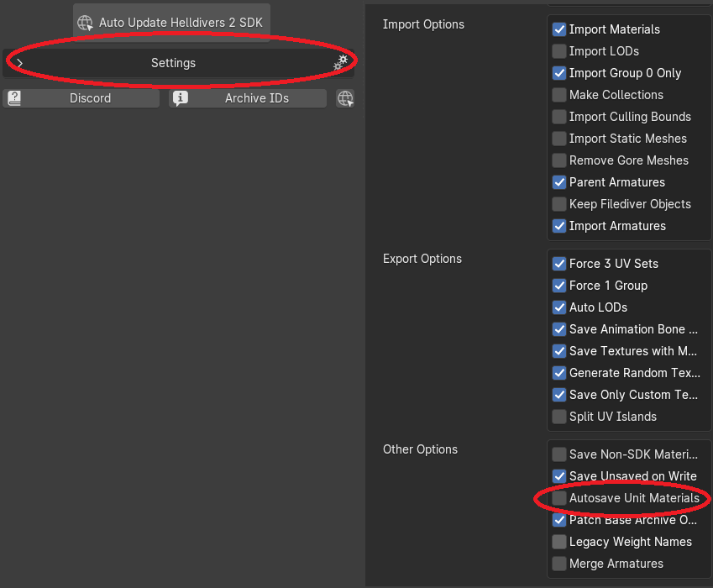
Task: Uncheck Import Materials
Action: 559,29
